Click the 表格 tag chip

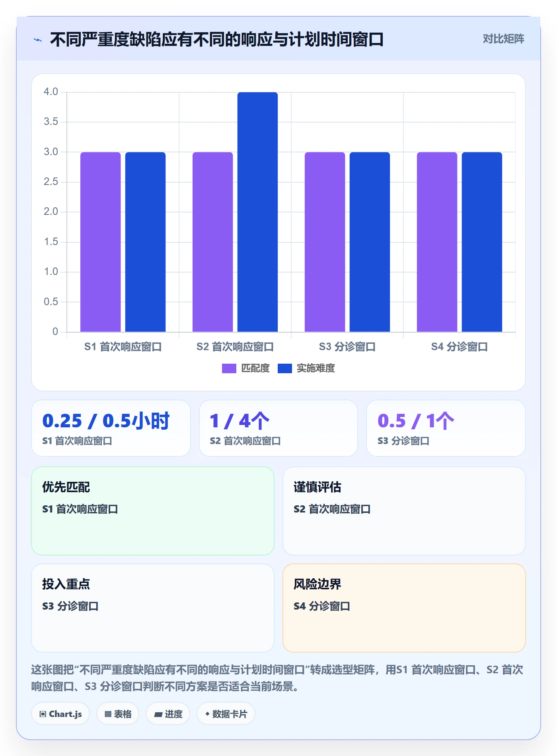click(x=118, y=714)
